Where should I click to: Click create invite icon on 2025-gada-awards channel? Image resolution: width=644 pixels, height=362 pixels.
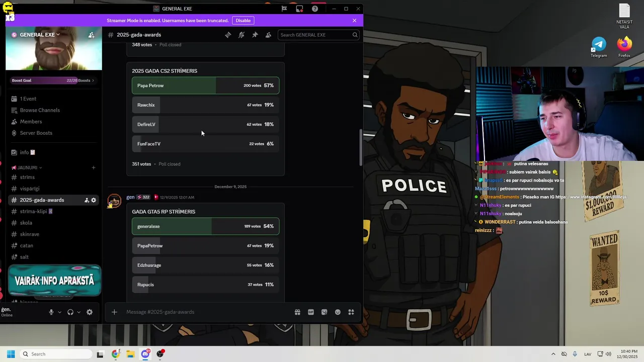pyautogui.click(x=87, y=200)
